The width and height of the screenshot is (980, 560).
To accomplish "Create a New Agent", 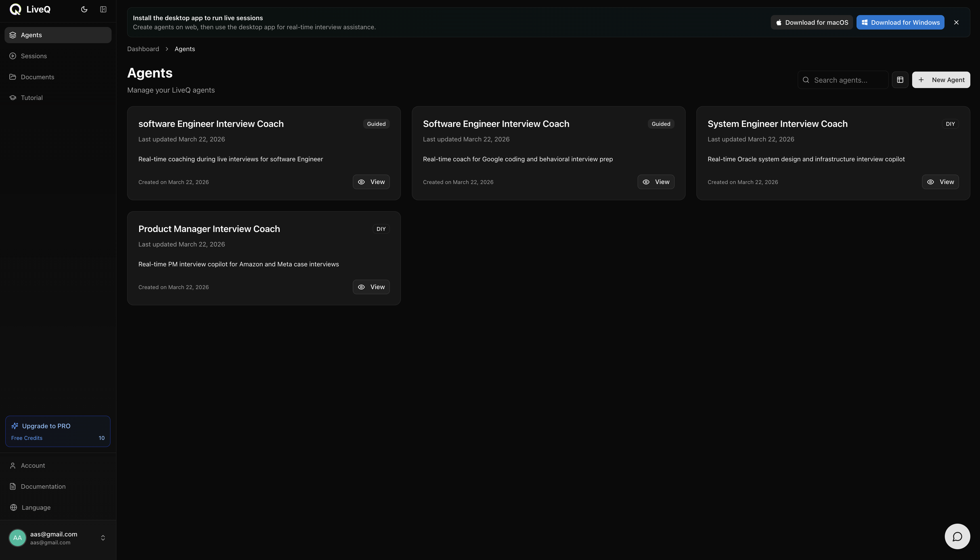I will (941, 80).
